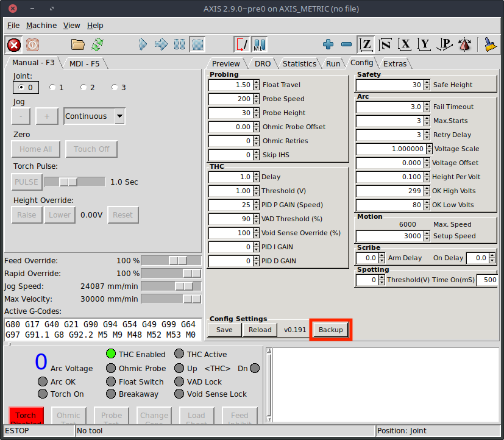
Task: Switch to the Statistics tab
Action: click(x=299, y=63)
